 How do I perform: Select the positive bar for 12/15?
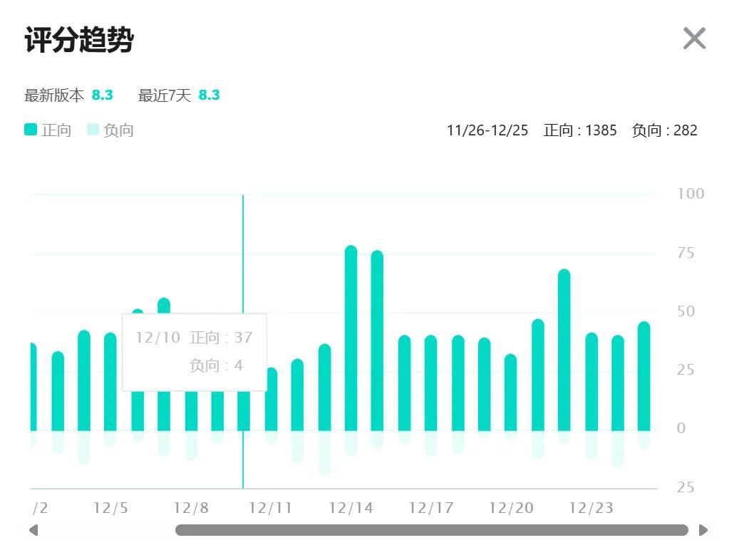point(377,342)
